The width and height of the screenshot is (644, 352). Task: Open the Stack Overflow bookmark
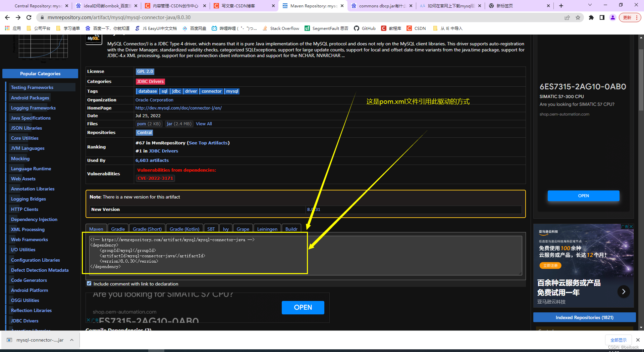281,28
